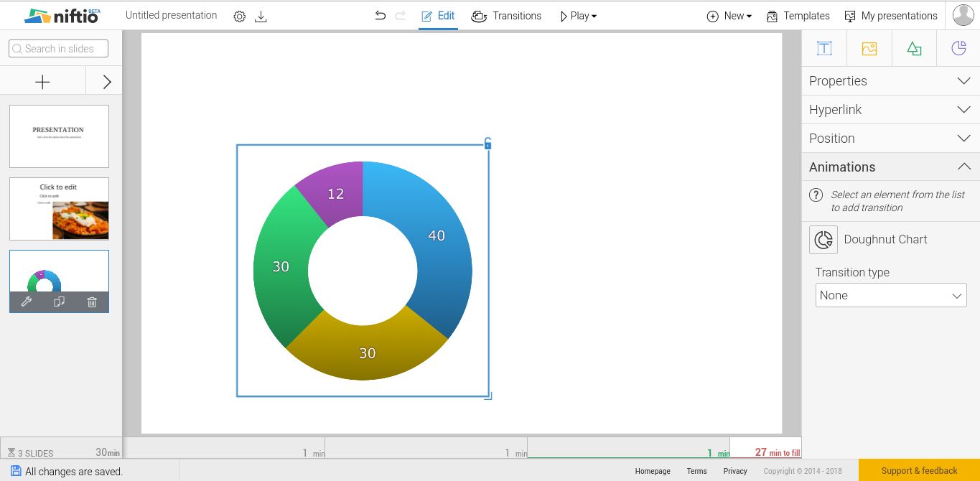This screenshot has height=481, width=980.
Task: Open the New dropdown menu
Action: (x=729, y=16)
